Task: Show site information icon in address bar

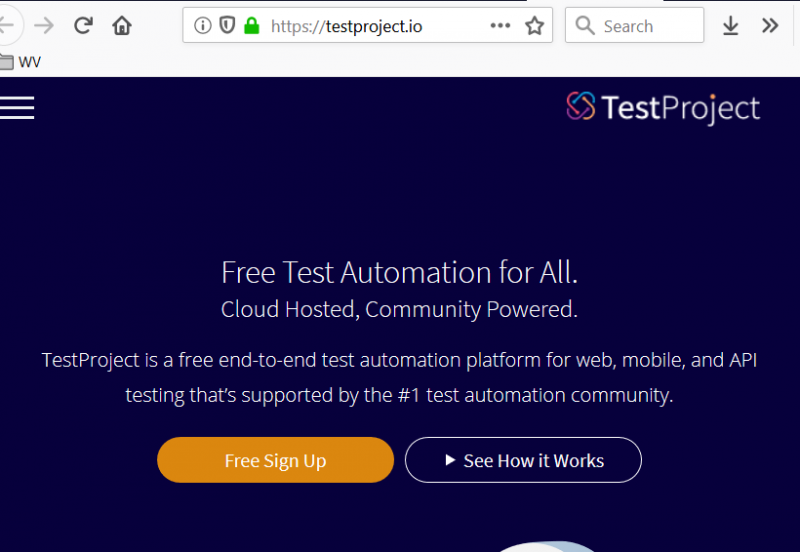Action: click(203, 25)
